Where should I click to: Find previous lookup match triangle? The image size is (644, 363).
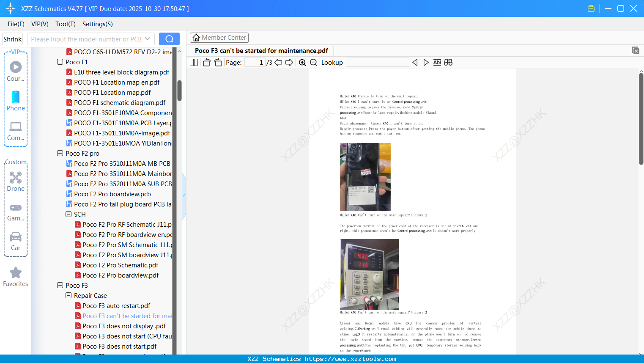click(x=415, y=63)
